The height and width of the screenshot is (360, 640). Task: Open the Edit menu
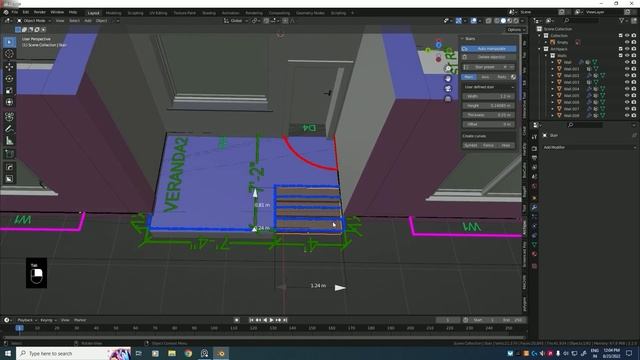point(26,13)
